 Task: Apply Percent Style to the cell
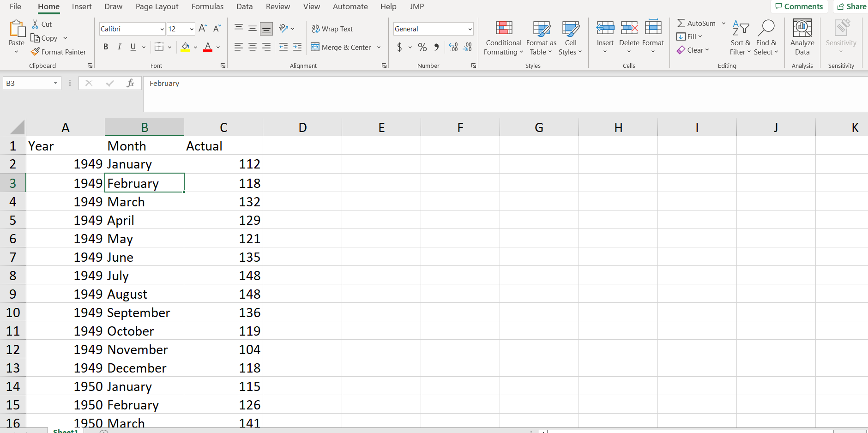click(422, 47)
